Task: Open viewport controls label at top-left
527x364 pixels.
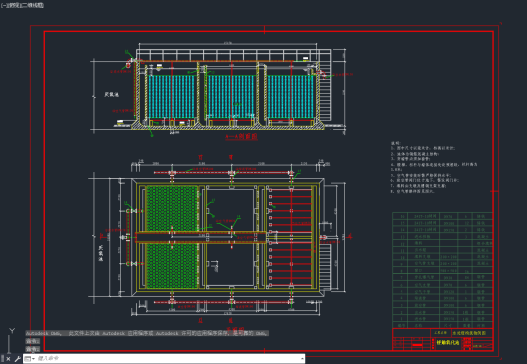Action: (x=22, y=5)
